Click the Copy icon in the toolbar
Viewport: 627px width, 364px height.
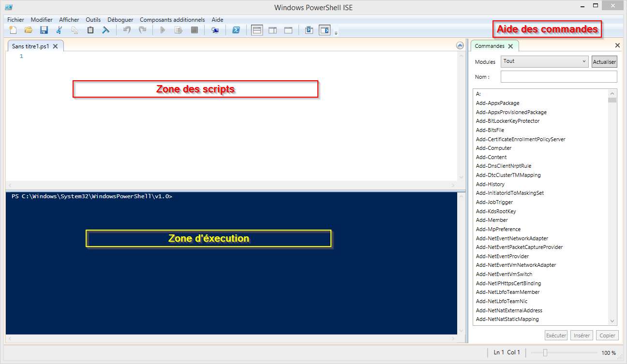pyautogui.click(x=75, y=30)
